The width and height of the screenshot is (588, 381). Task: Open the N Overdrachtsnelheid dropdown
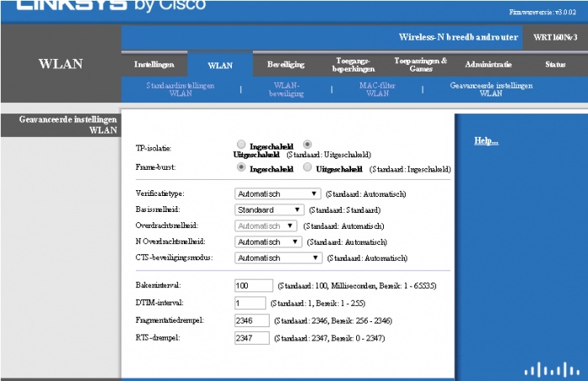tap(268, 242)
